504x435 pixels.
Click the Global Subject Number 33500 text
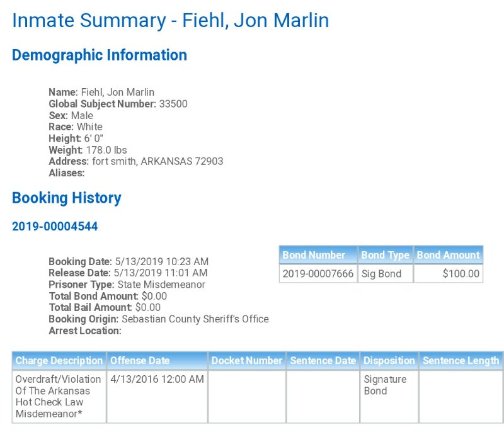[118, 104]
